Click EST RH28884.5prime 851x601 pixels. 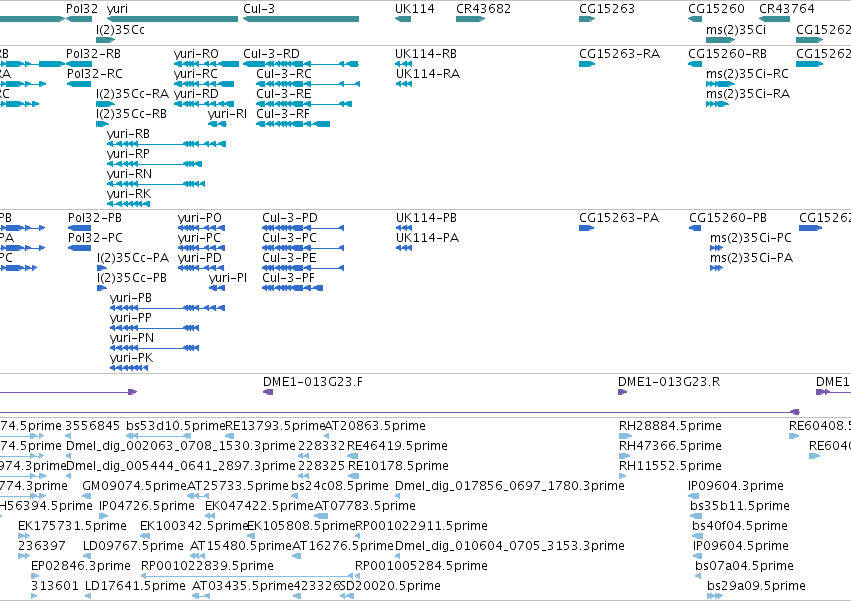(x=670, y=426)
